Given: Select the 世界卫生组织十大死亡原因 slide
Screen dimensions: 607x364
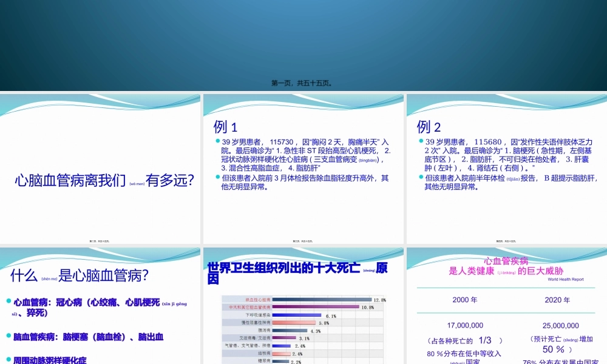Looking at the screenshot, I should click(303, 303).
